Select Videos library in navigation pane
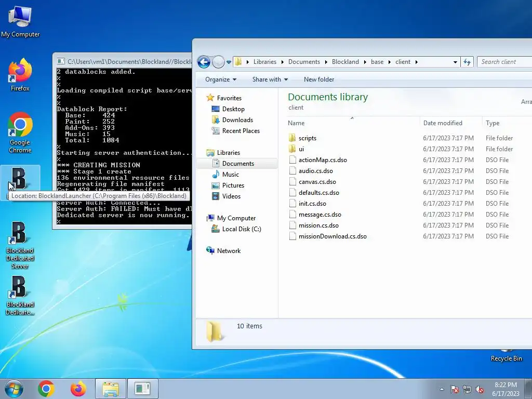The image size is (532, 399). [231, 196]
